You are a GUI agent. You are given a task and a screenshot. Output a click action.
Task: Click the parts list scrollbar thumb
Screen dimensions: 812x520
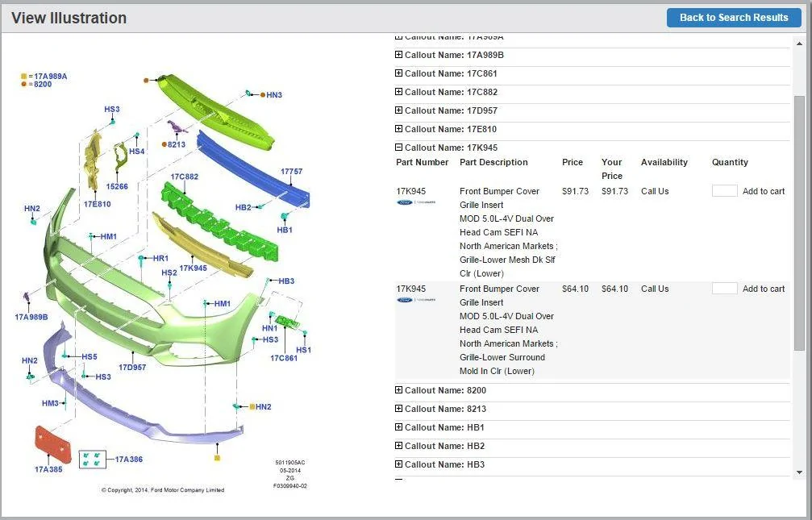[x=800, y=223]
